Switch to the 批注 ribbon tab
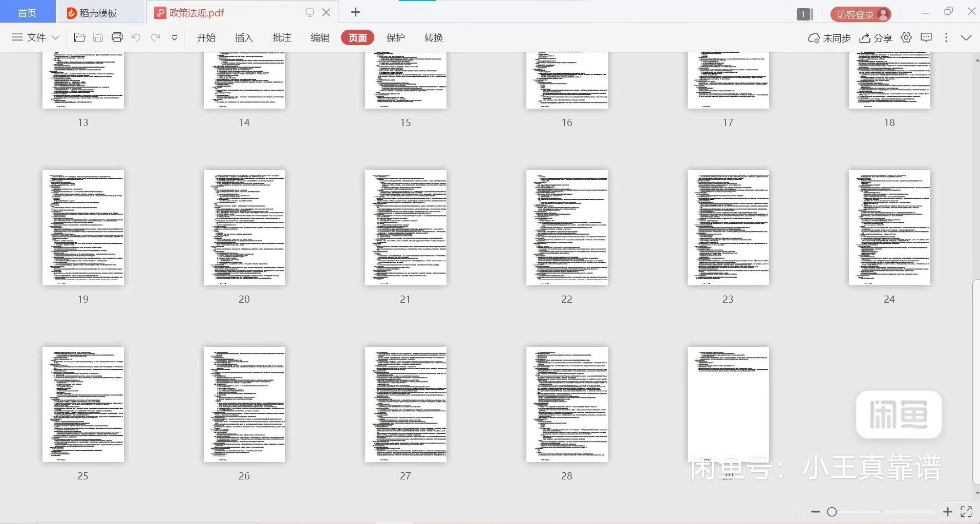The image size is (980, 524). pos(282,37)
